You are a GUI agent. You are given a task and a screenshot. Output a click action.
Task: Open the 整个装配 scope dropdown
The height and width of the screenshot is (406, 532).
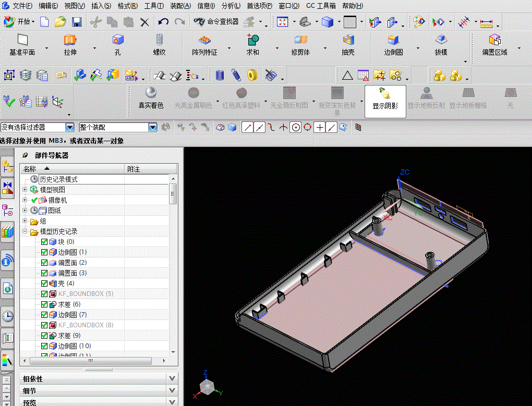tap(153, 127)
